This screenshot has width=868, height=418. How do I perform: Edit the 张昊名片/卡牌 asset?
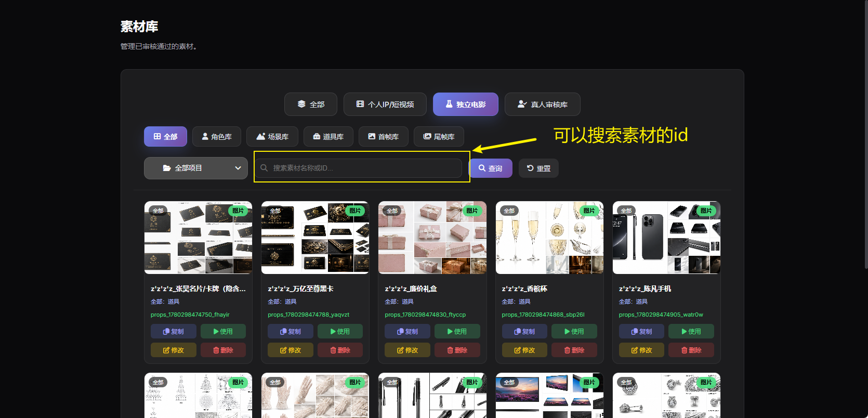coord(174,350)
